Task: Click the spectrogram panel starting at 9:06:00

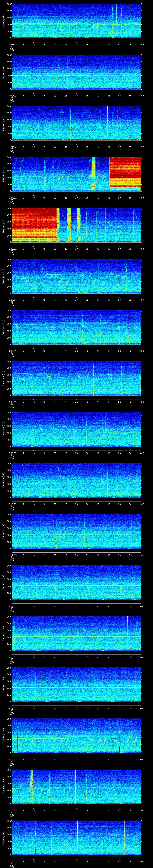Action: 76,276
